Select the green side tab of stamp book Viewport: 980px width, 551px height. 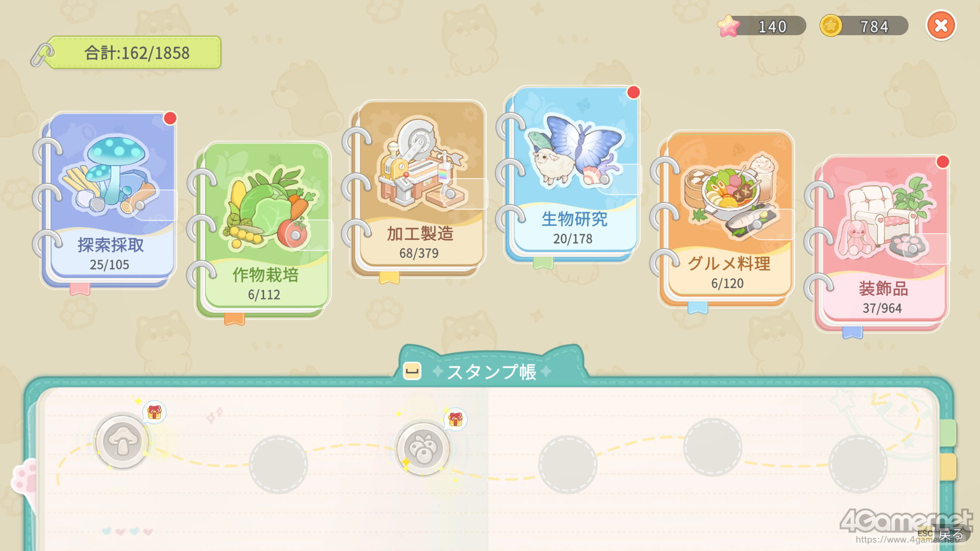pyautogui.click(x=948, y=433)
